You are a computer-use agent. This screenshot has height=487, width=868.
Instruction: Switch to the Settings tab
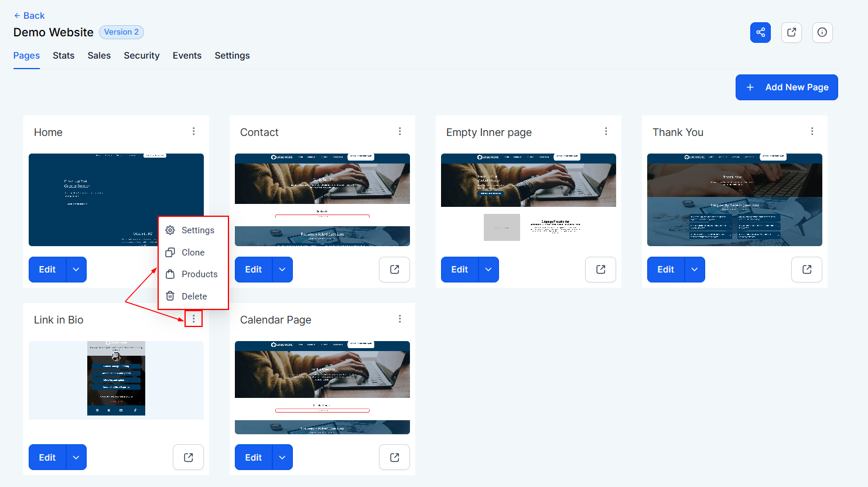coord(232,56)
